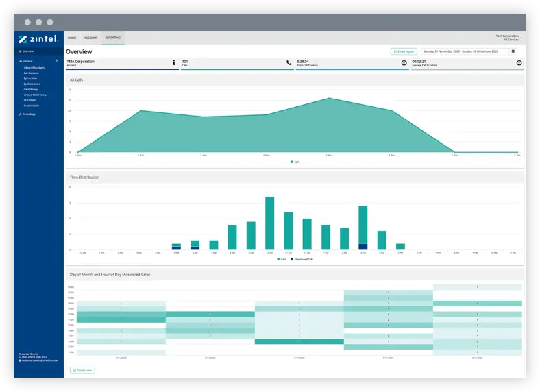
Task: Open Recordings in the sidebar
Action: pyautogui.click(x=29, y=114)
